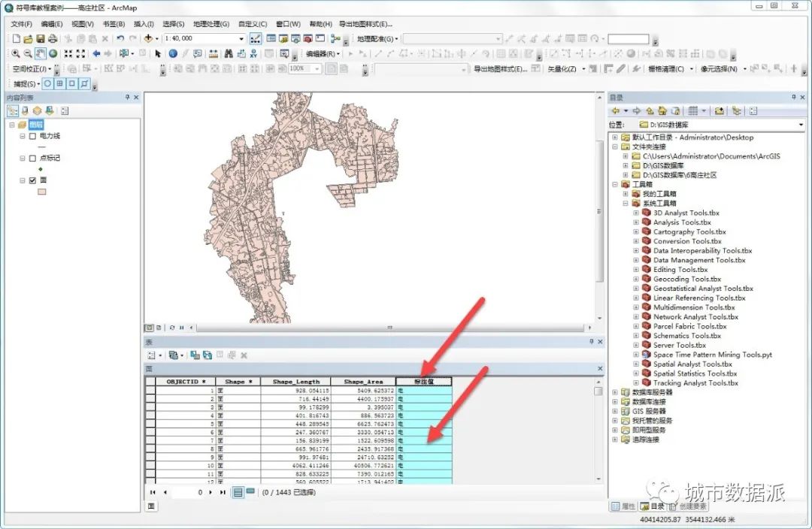Click Go To Home Folder in Catalog

tap(662, 110)
